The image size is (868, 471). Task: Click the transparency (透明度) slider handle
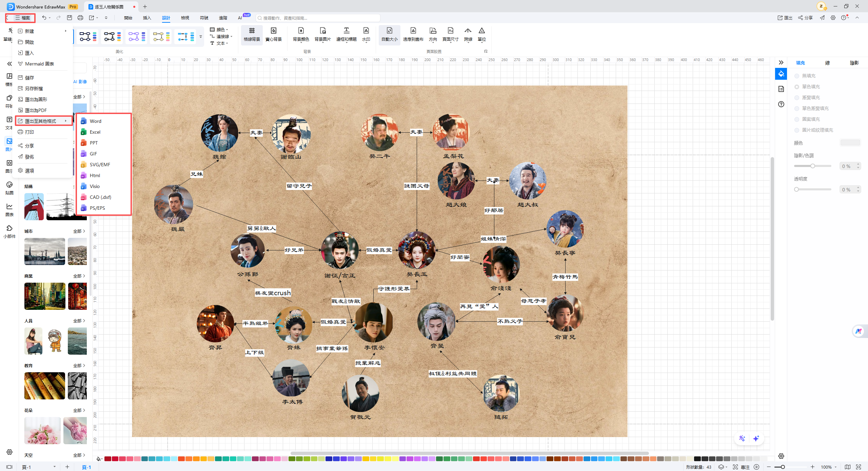click(x=796, y=189)
